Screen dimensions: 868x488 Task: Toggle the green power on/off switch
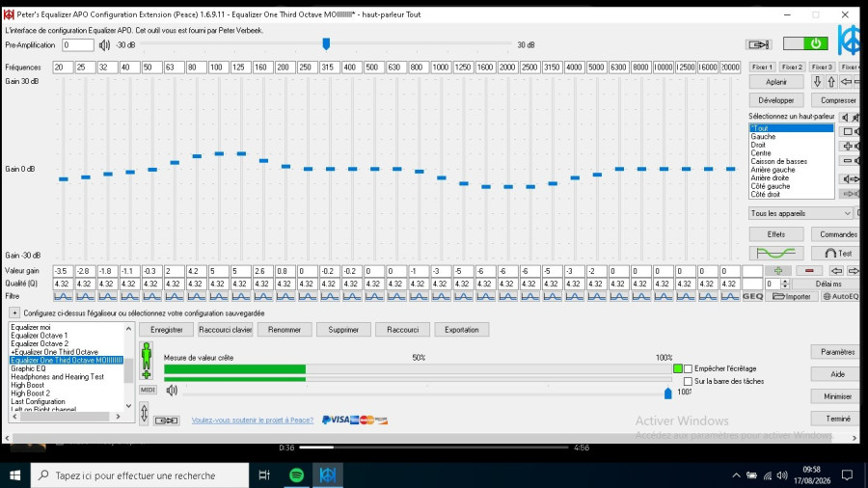tap(805, 43)
